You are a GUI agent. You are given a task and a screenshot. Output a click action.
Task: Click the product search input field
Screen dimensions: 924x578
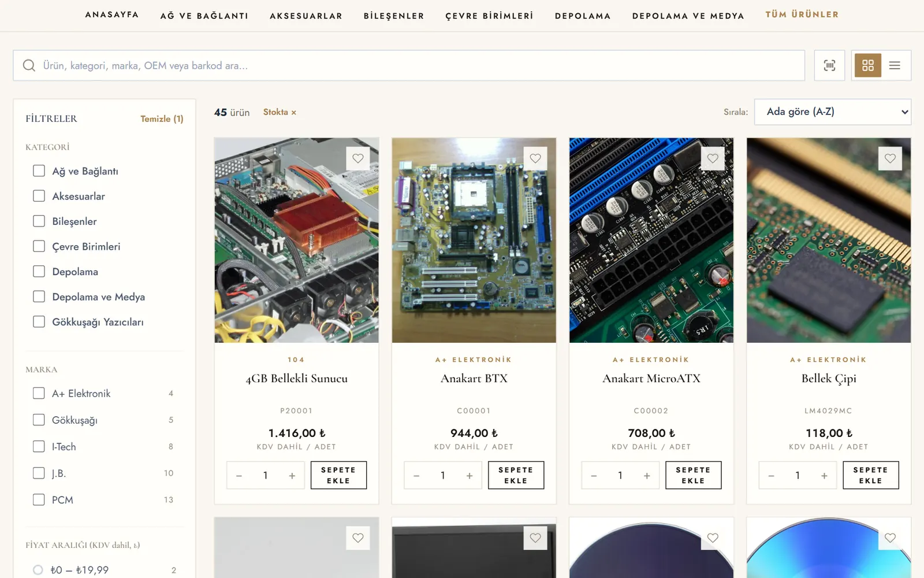tap(409, 65)
